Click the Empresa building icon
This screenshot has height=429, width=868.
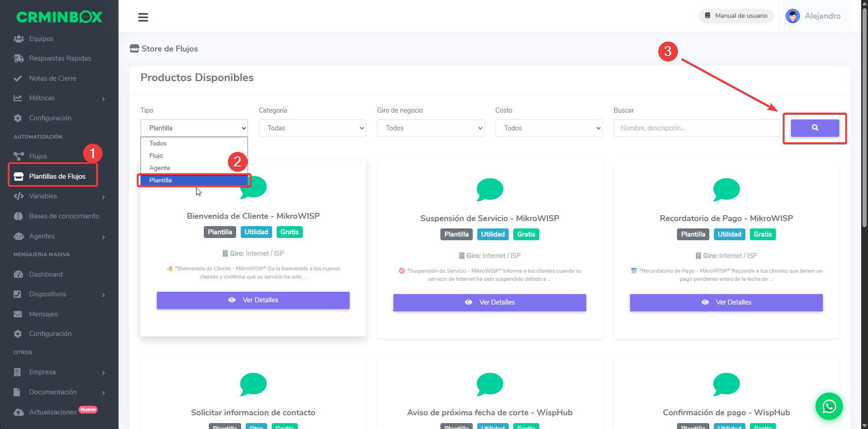[x=17, y=372]
